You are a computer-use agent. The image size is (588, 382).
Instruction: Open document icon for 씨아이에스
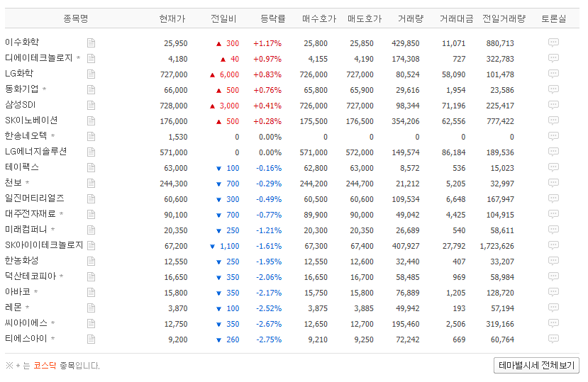[x=91, y=323]
